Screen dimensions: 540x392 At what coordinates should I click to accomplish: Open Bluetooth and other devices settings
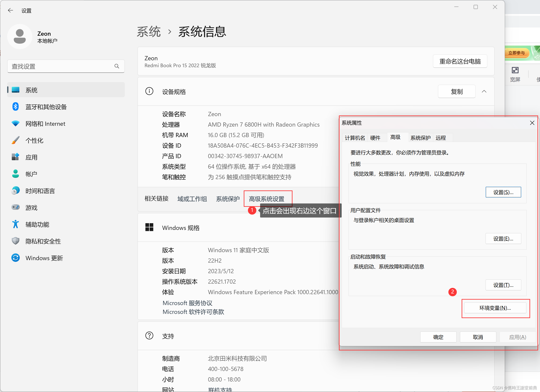(x=46, y=107)
